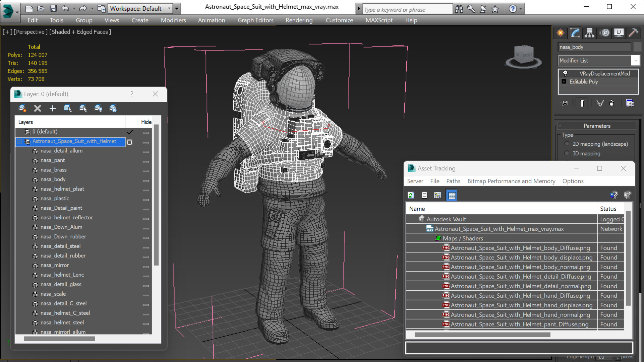The width and height of the screenshot is (644, 362).
Task: Click the nasa_body object color swatch
Action: (x=637, y=47)
